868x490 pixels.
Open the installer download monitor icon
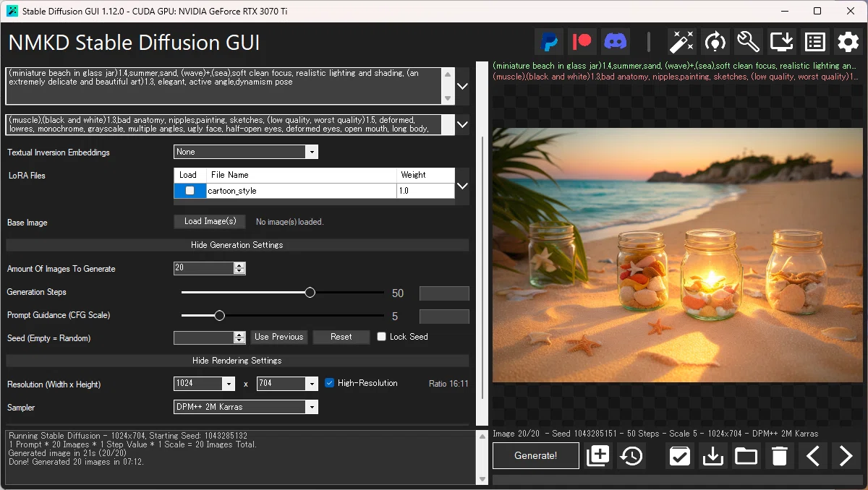point(781,42)
